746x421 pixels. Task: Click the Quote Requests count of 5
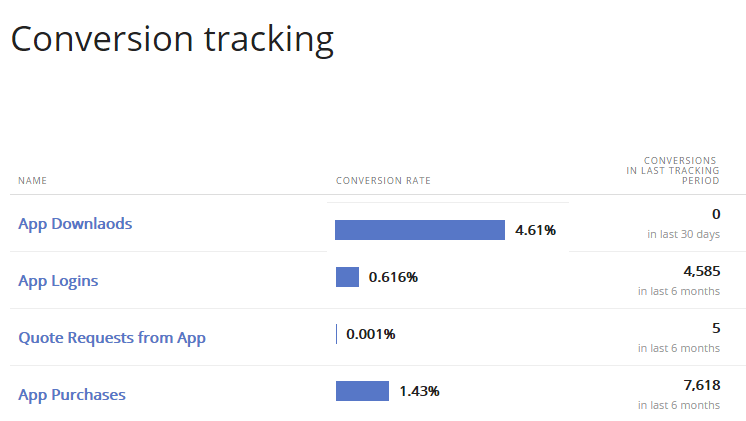pyautogui.click(x=715, y=328)
